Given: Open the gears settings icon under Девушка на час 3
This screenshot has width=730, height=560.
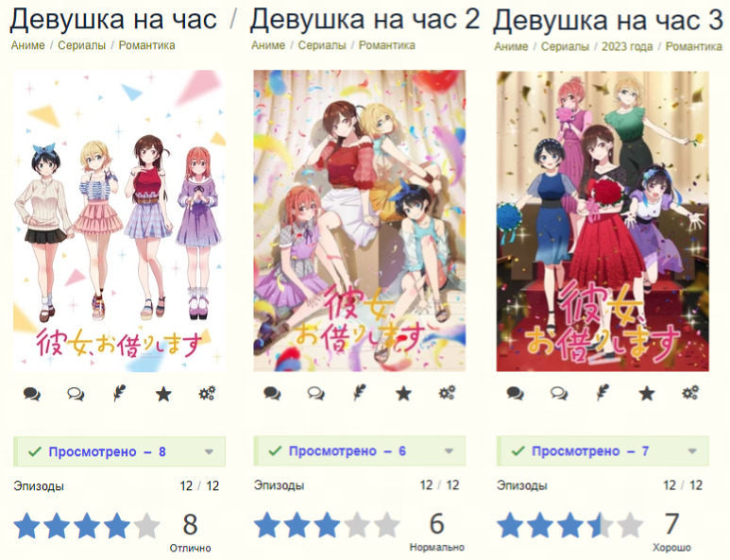Looking at the screenshot, I should click(690, 393).
